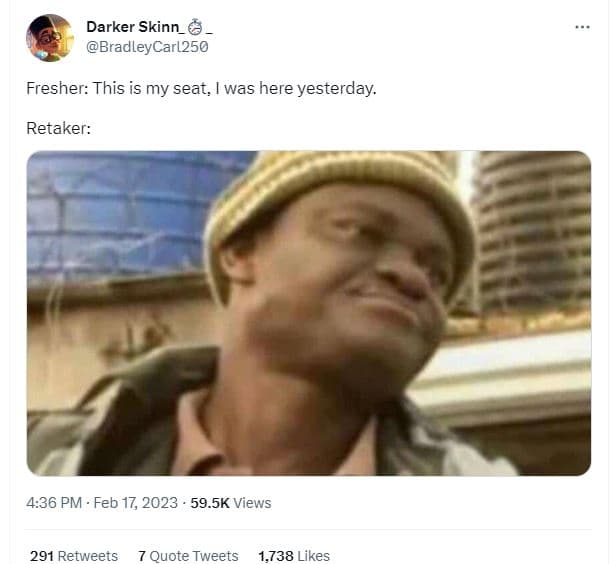Click the tweet line starting with Fresher
This screenshot has width=612, height=564.
201,88
